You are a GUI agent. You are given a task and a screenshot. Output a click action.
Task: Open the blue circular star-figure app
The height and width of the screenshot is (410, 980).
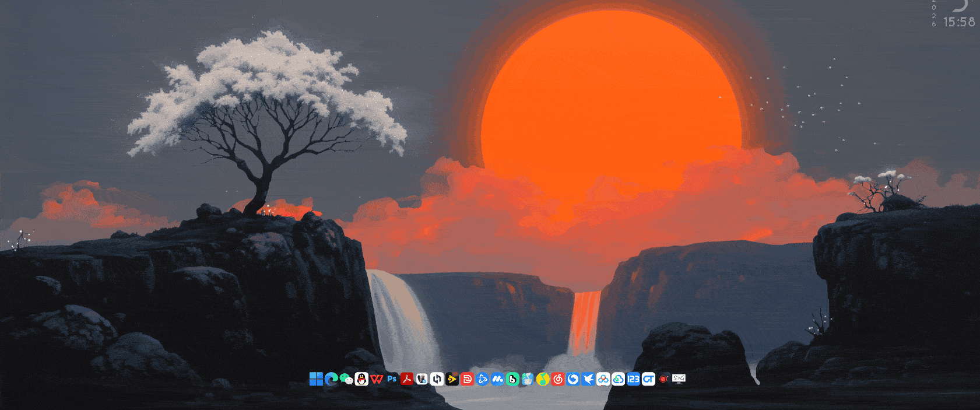(x=482, y=379)
